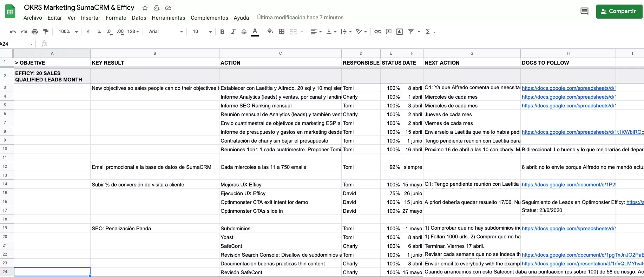Viewport: 644px width, 277px height.
Task: Open the borders tool
Action: click(282, 32)
